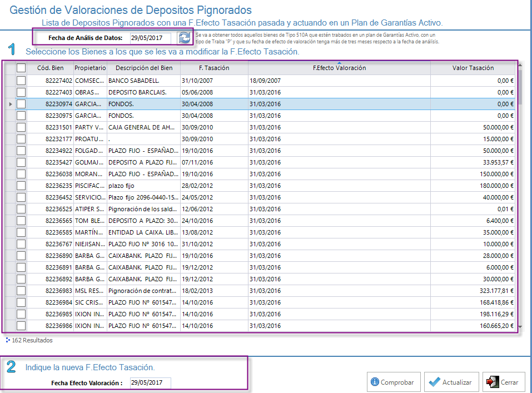The image size is (532, 393).
Task: Click the current row indicator arrow for 82230974
Action: [x=11, y=104]
